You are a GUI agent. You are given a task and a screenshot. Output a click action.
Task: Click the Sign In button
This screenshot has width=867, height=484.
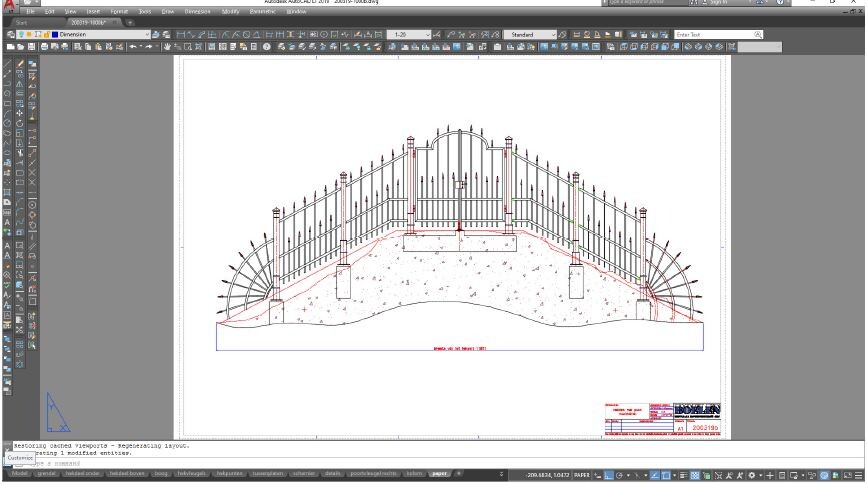(x=721, y=4)
